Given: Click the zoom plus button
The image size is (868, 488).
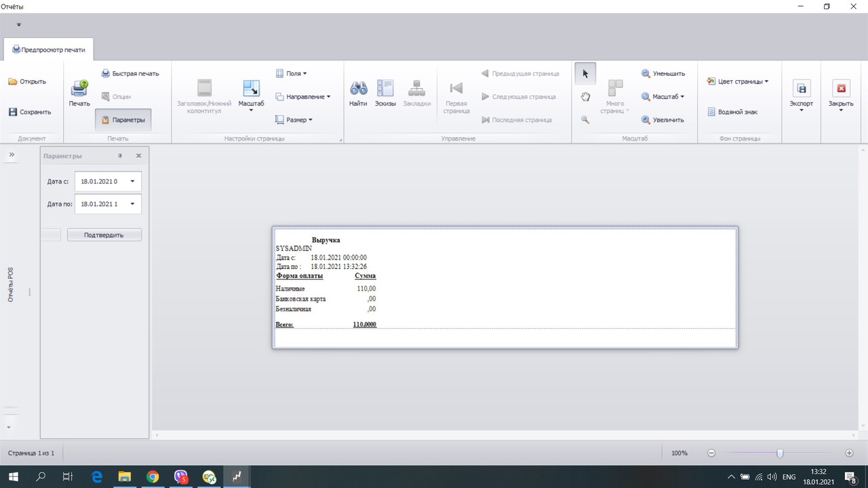Looking at the screenshot, I should tap(849, 453).
